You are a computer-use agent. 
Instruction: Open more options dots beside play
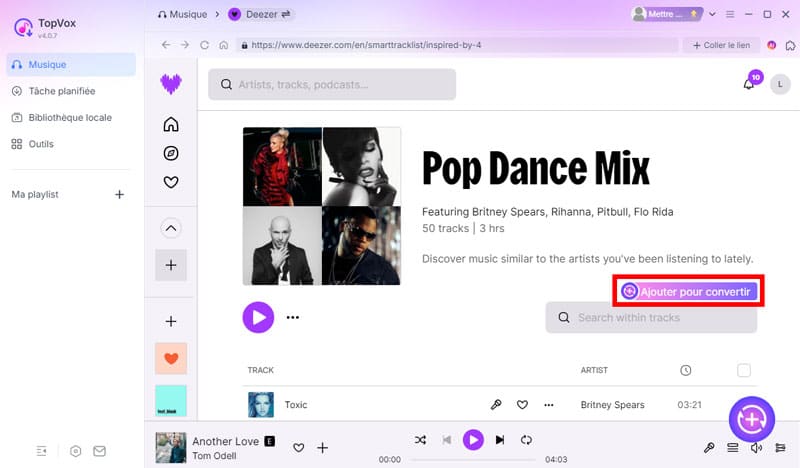[293, 317]
